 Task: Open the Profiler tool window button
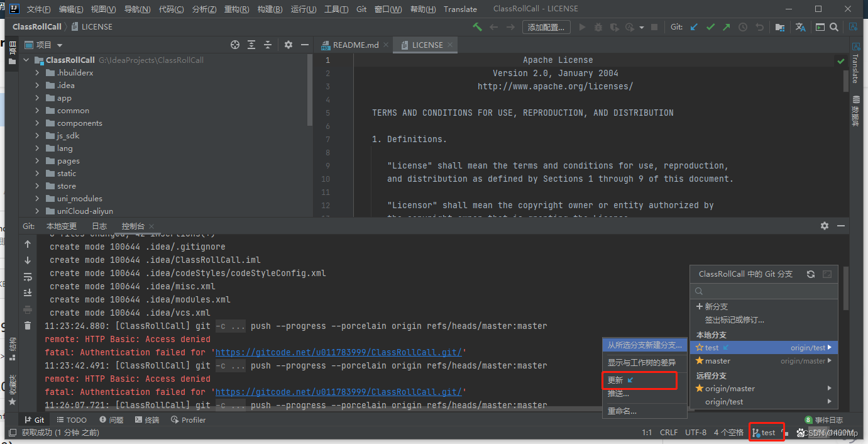coord(189,420)
